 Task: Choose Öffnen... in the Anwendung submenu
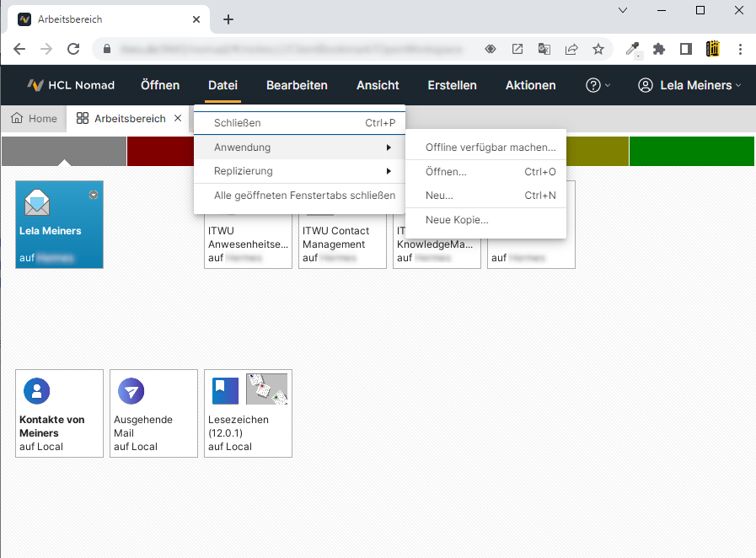(x=486, y=172)
